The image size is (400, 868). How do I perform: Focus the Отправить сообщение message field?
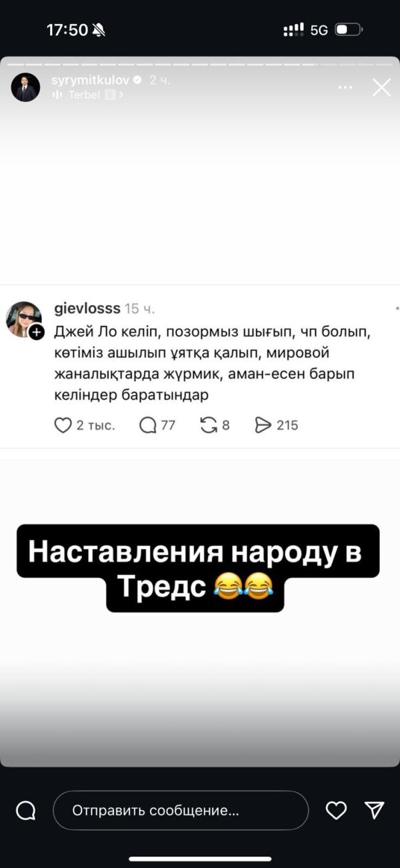(181, 811)
